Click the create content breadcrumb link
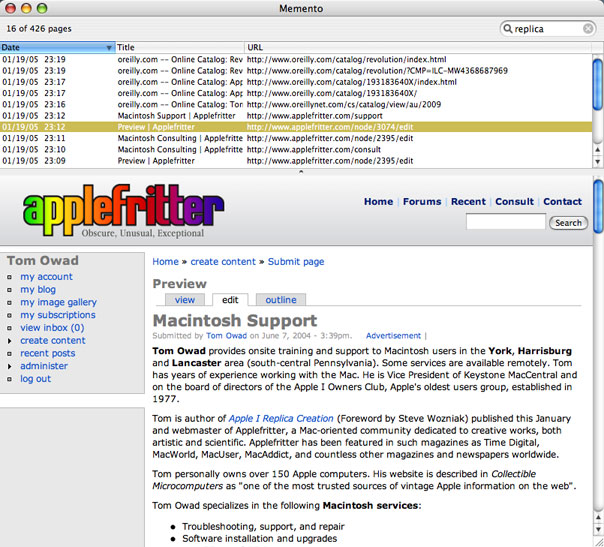Screen dimensions: 604x547 (223, 262)
